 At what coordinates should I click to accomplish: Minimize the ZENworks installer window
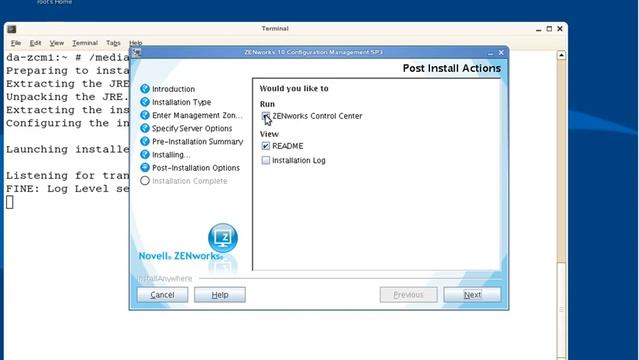click(x=490, y=53)
